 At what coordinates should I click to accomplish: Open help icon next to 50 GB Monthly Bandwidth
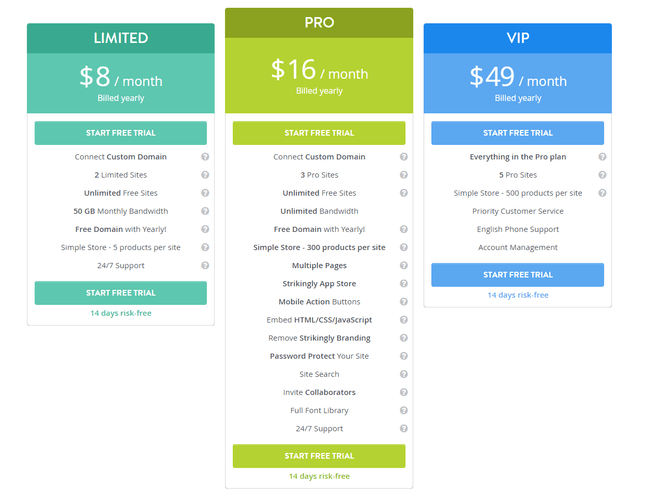click(205, 211)
